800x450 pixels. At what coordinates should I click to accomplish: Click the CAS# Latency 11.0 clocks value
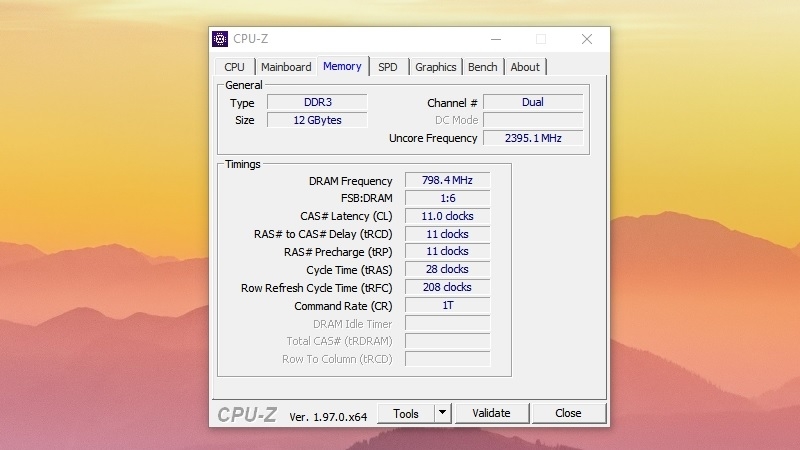tap(447, 216)
